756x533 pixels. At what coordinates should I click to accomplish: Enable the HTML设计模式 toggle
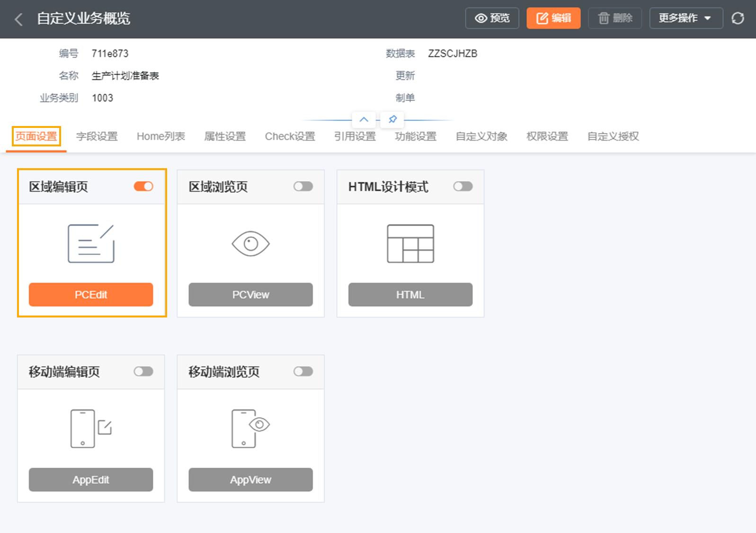point(463,186)
